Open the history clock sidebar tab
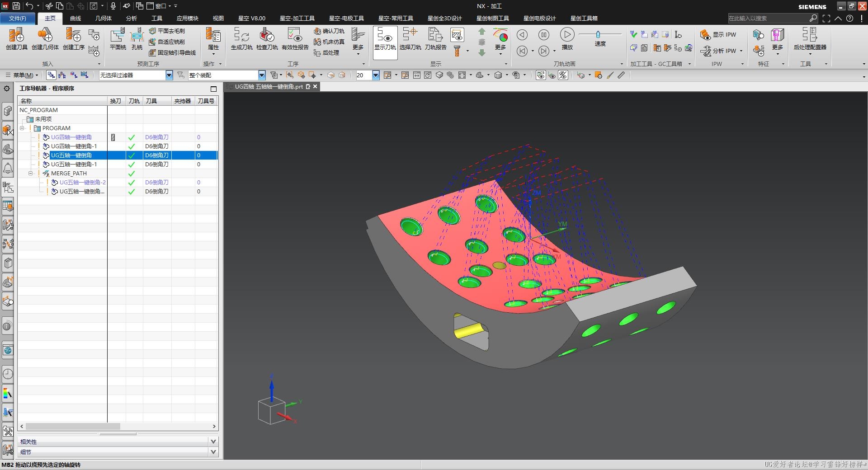Screen dimensions: 868x470 pyautogui.click(x=8, y=374)
